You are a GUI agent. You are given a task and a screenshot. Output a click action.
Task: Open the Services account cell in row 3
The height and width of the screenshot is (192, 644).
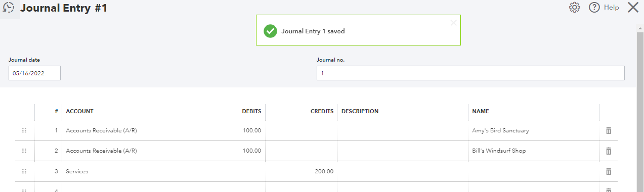pos(127,171)
